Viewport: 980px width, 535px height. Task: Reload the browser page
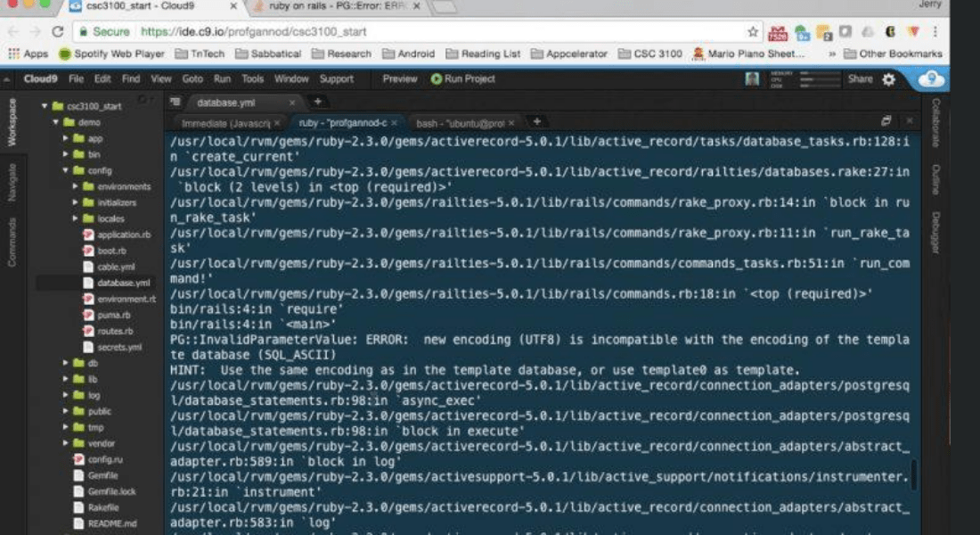click(x=58, y=31)
